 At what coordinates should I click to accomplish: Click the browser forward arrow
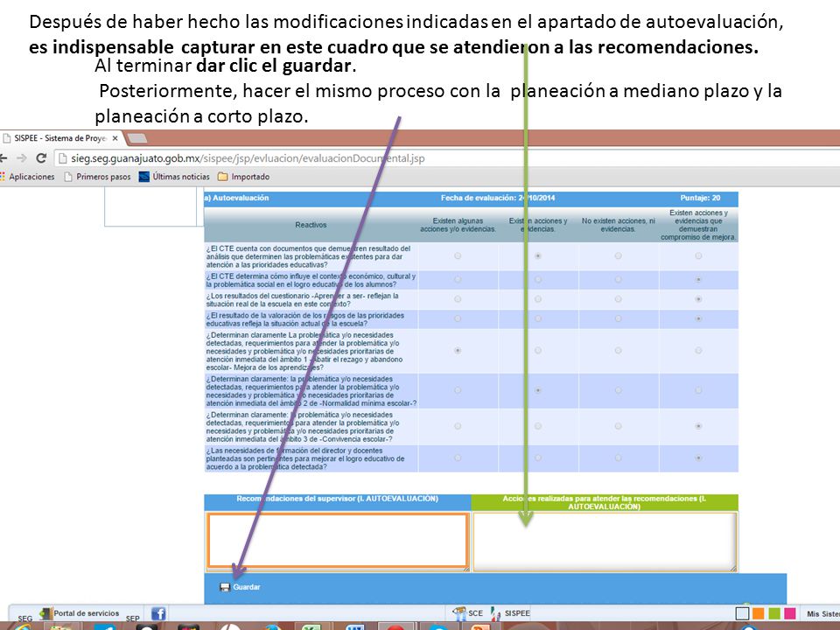pos(21,158)
